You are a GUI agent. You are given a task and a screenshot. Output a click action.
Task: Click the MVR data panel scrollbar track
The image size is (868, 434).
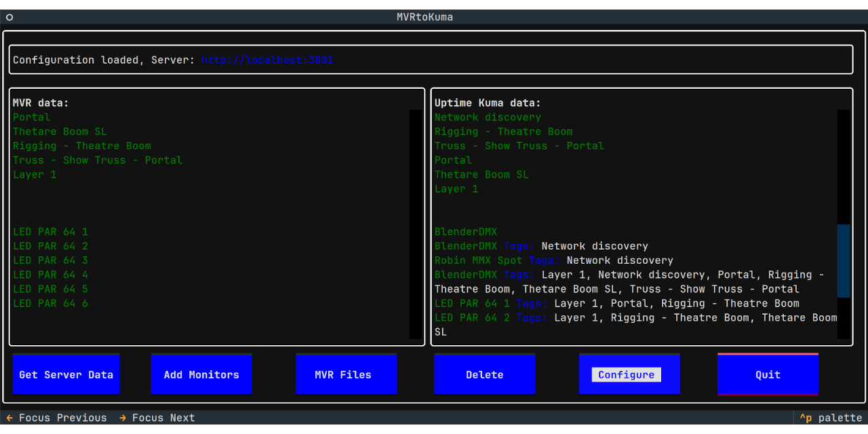pyautogui.click(x=415, y=224)
